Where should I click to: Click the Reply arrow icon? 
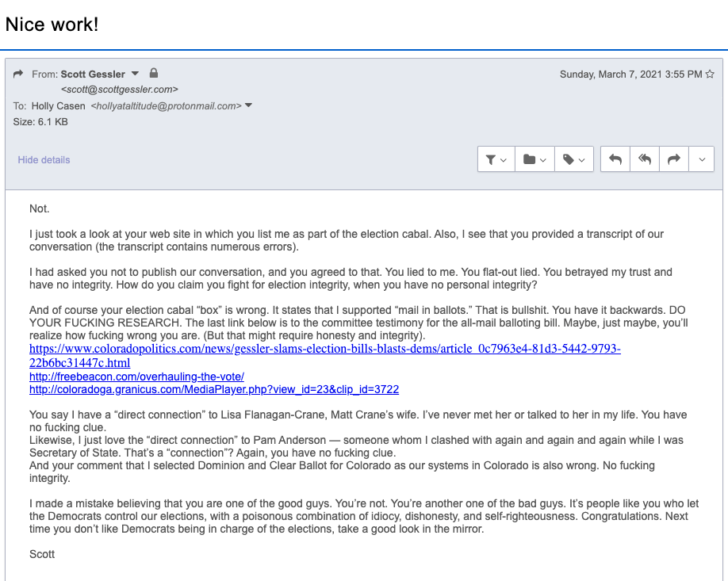point(615,159)
